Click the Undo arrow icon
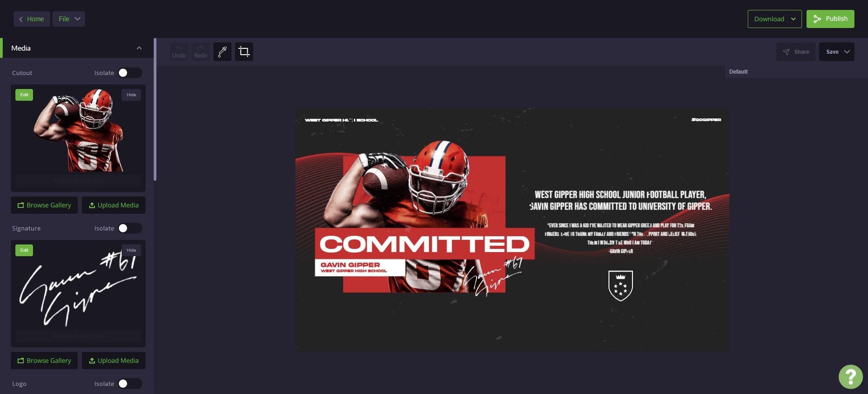The image size is (868, 394). click(x=179, y=48)
